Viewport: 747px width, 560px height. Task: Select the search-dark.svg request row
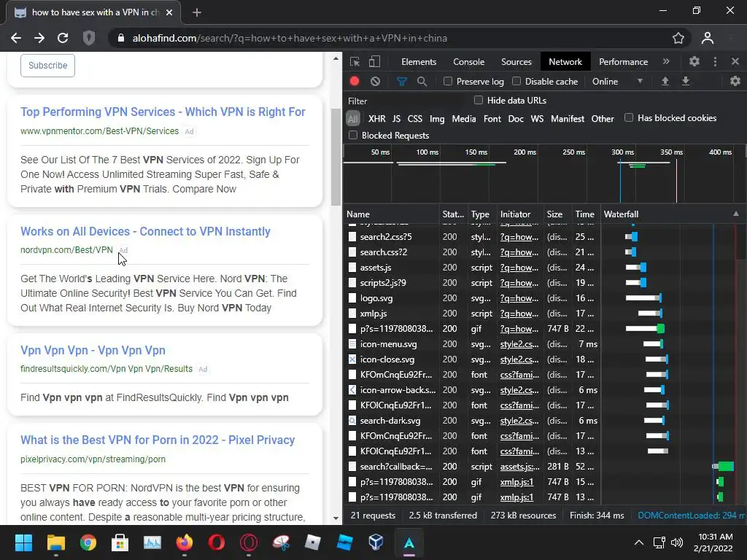472,421
